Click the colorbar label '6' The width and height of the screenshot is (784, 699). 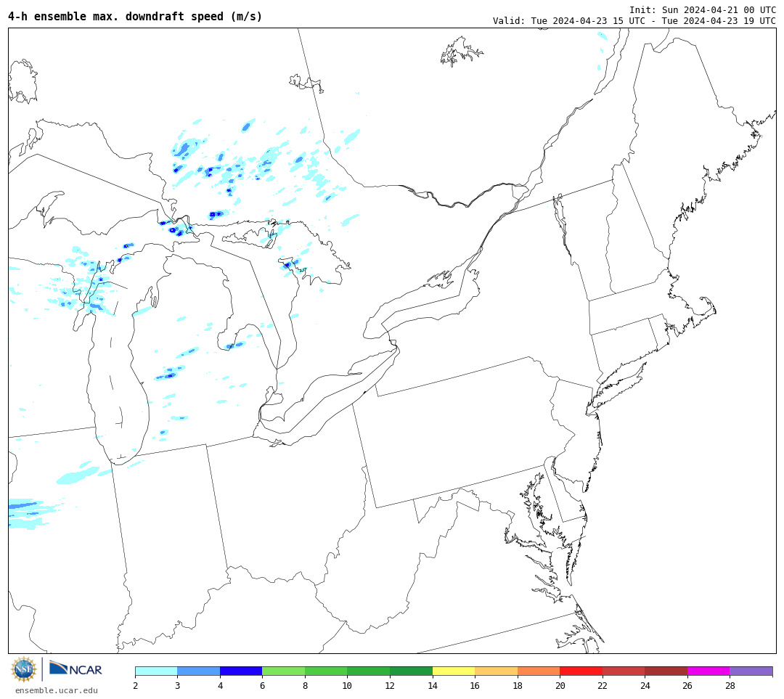tap(263, 685)
